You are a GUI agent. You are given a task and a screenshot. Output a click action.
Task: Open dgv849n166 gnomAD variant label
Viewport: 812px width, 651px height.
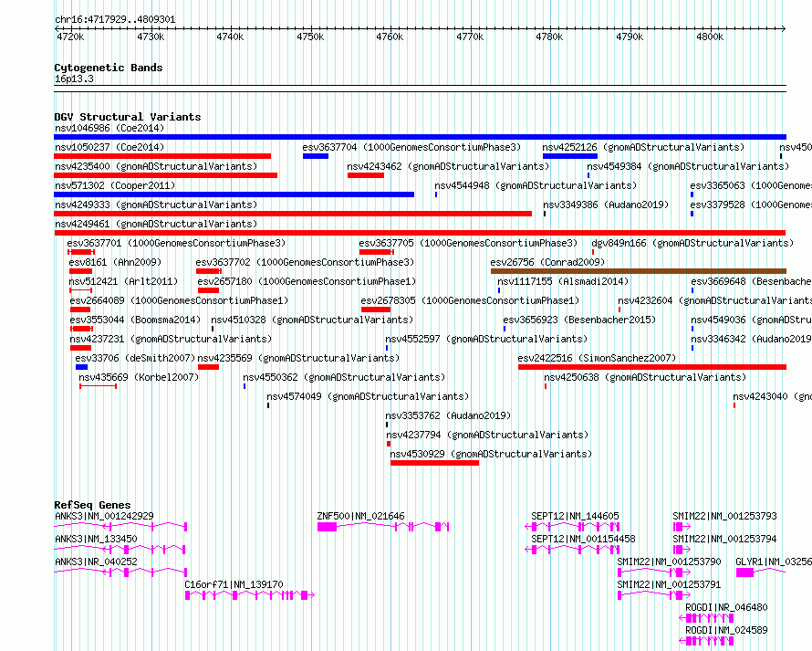[x=692, y=243]
